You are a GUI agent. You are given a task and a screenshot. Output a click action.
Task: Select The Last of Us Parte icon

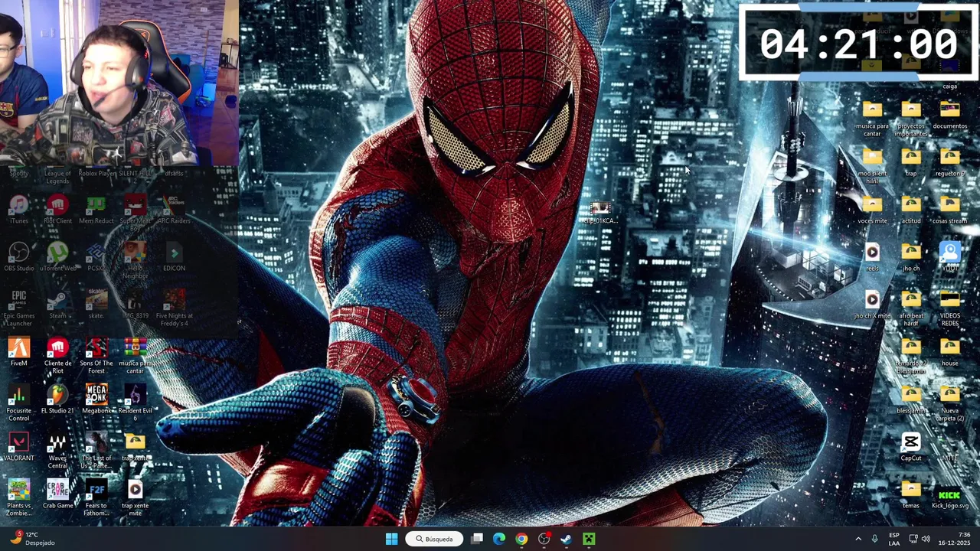point(96,451)
